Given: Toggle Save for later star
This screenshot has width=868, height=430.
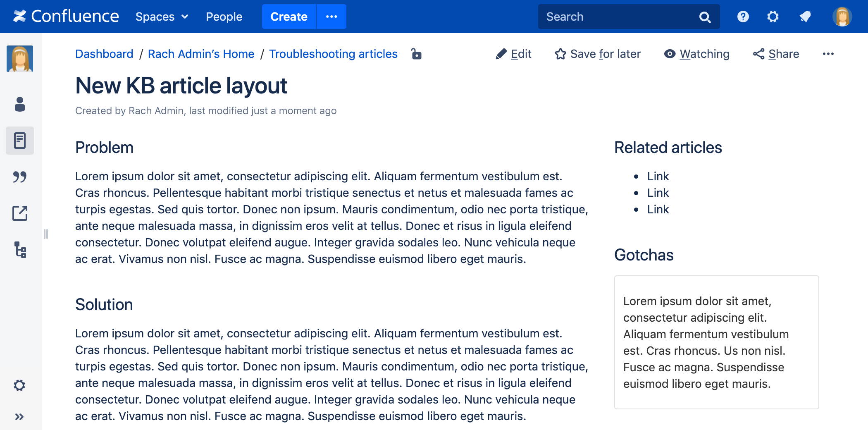Looking at the screenshot, I should point(598,54).
